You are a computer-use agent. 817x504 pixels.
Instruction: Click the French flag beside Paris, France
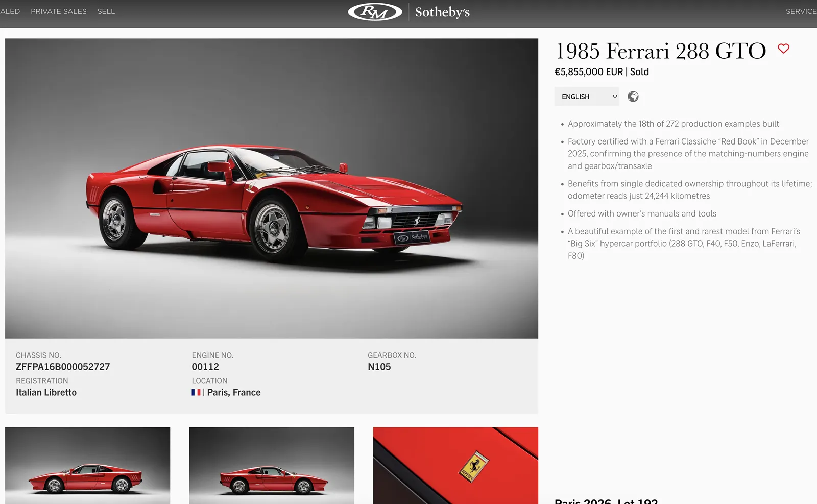pyautogui.click(x=196, y=392)
